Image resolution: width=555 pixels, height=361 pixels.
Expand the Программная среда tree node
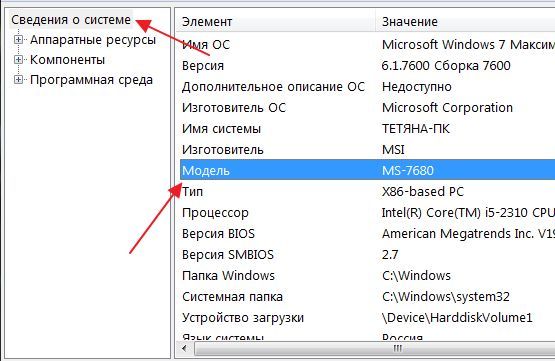pos(18,80)
